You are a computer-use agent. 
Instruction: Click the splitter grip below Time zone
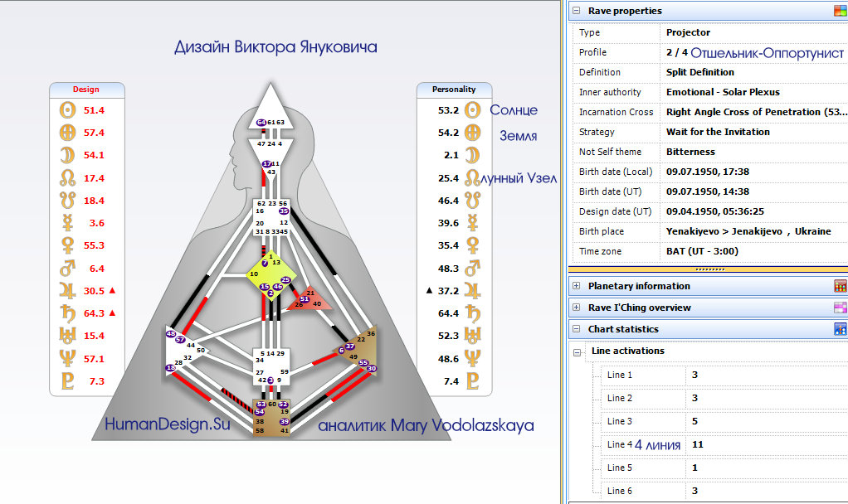(708, 269)
